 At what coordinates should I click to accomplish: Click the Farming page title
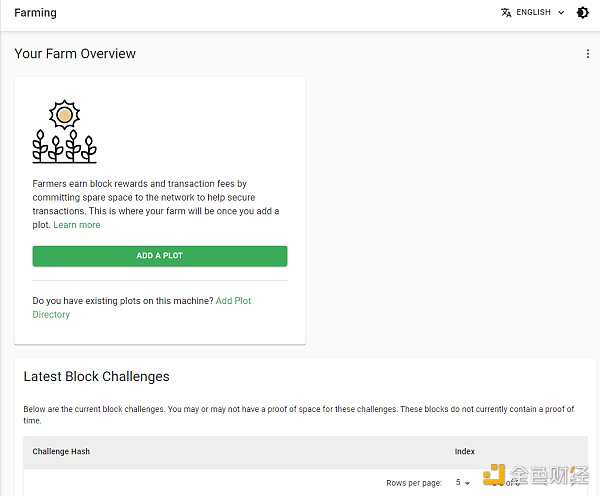click(x=35, y=13)
